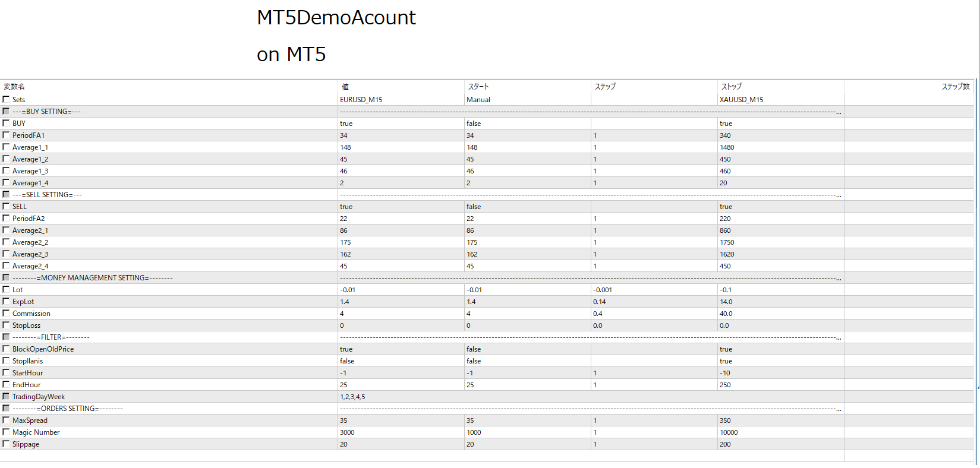Click the ExpLot value 1.4 field
The height and width of the screenshot is (468, 980).
click(x=345, y=302)
